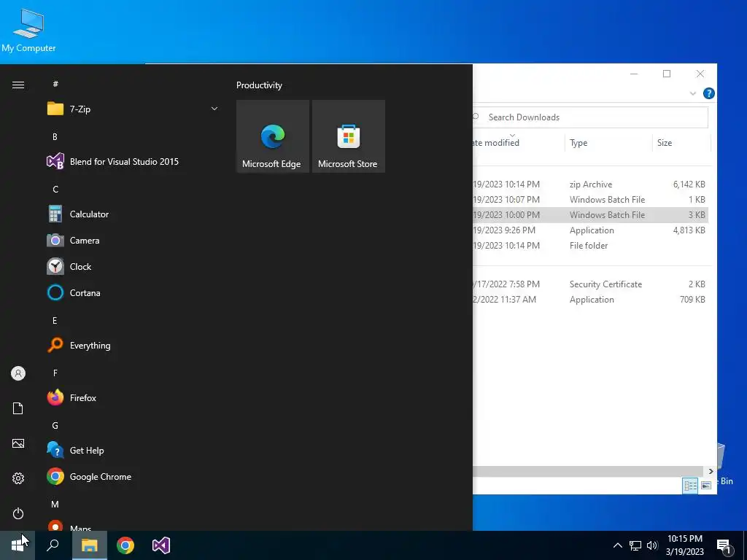
Task: Click the letter B section header
Action: pos(55,136)
